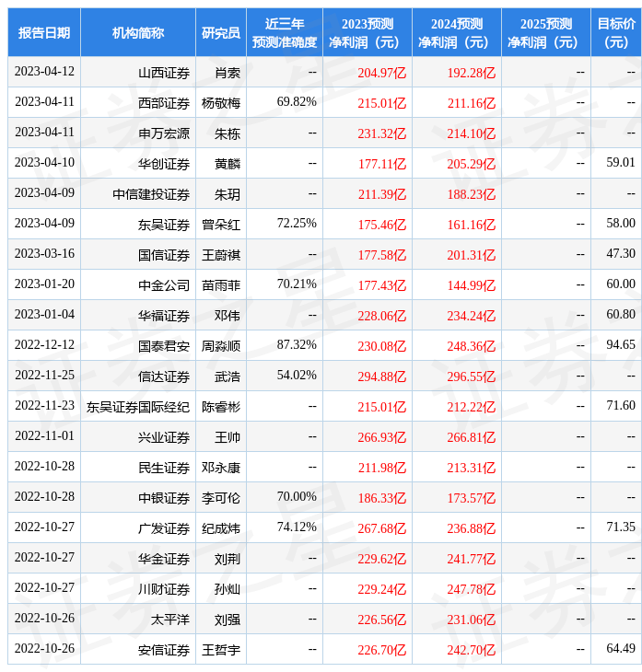Image resolution: width=642 pixels, height=672 pixels.
Task: Click the 机构简称 column header
Action: click(138, 33)
